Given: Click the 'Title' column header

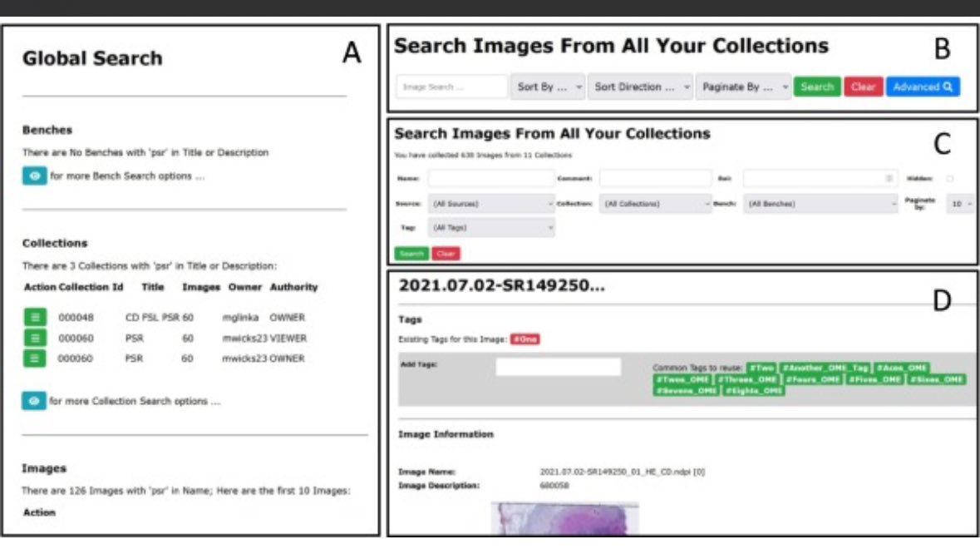Looking at the screenshot, I should (152, 287).
